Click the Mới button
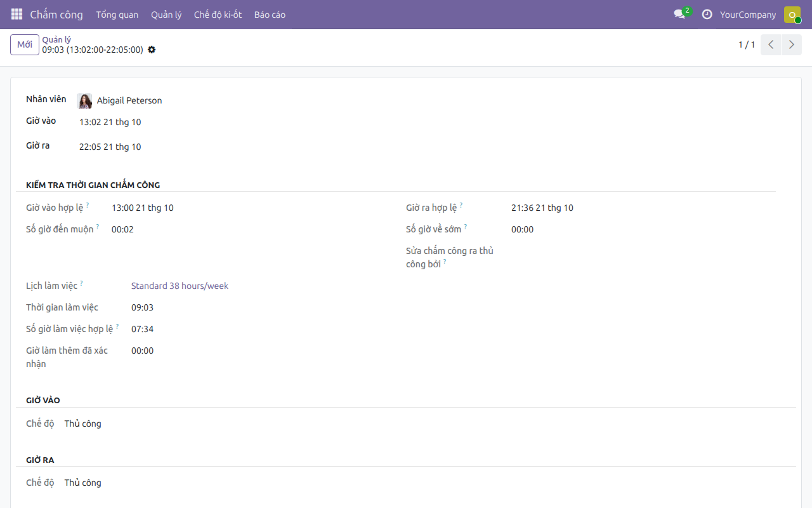 point(25,44)
